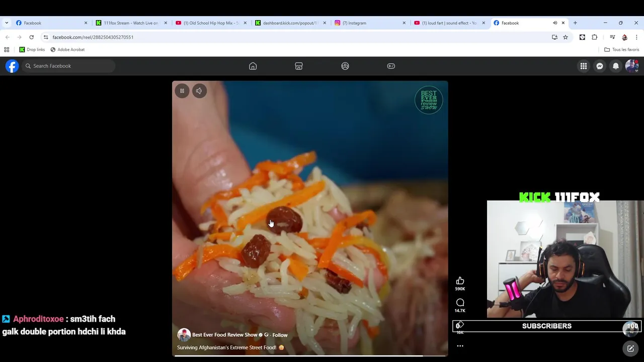Open the Facebook menu grid icon
This screenshot has height=362, width=644.
tap(584, 66)
